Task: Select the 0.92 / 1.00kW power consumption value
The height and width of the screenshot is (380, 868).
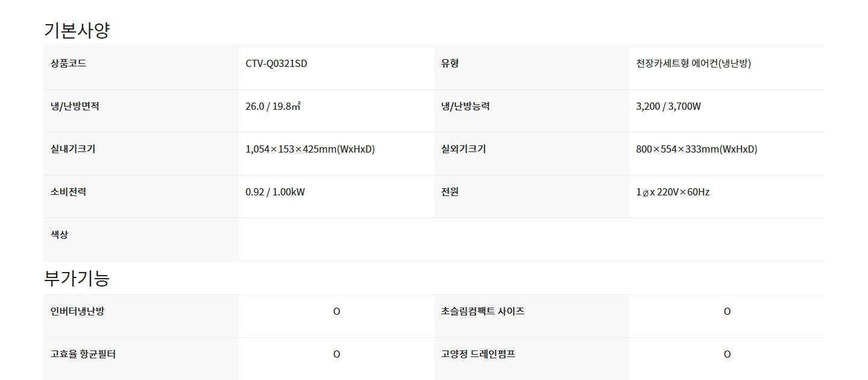Action: (275, 192)
